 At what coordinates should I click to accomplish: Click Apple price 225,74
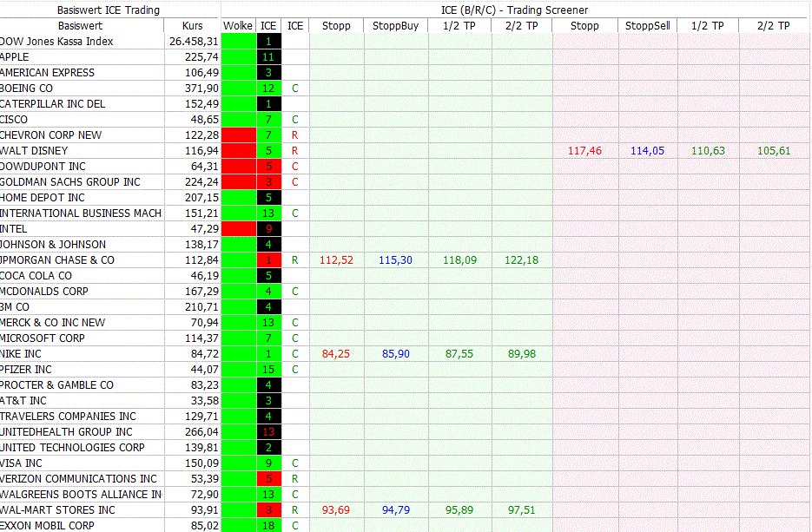click(x=202, y=57)
